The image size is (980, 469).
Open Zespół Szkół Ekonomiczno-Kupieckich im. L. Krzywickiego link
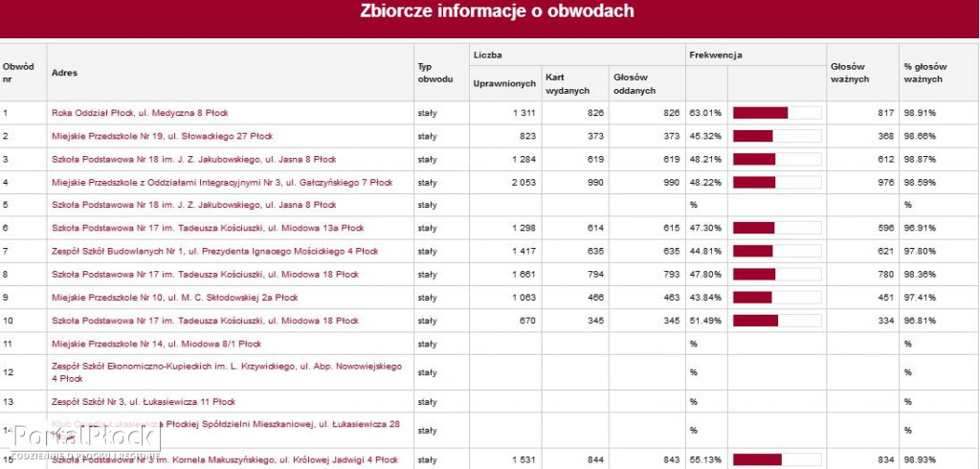point(227,372)
